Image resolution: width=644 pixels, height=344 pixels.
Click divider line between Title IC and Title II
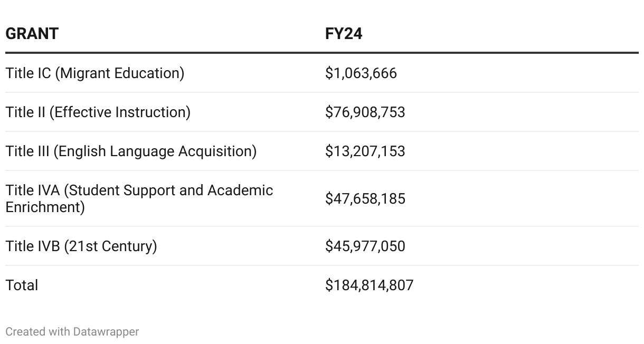pos(322,92)
